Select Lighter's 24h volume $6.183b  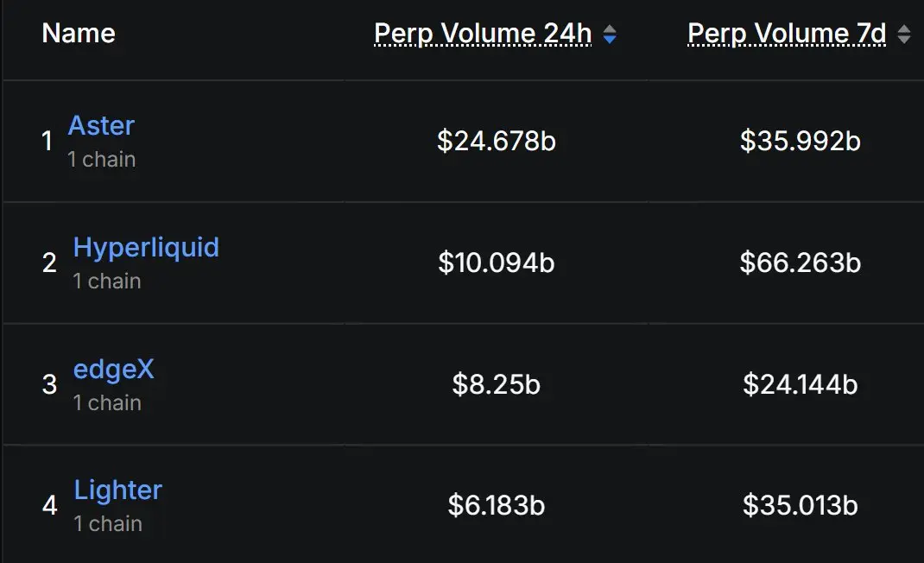497,505
